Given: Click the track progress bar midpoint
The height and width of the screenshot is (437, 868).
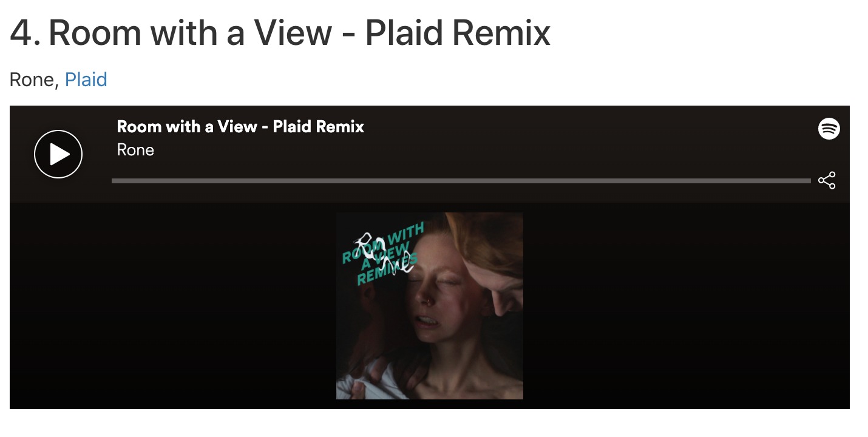Looking at the screenshot, I should pyautogui.click(x=461, y=181).
